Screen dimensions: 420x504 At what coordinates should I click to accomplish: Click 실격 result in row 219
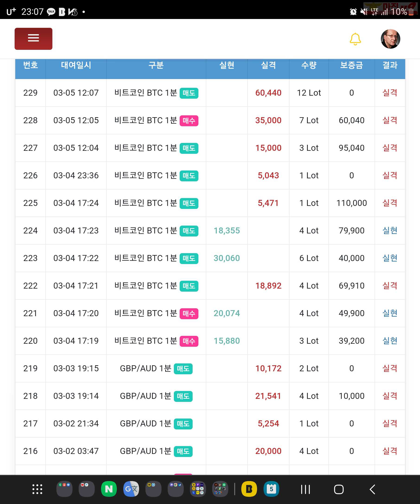pos(390,369)
